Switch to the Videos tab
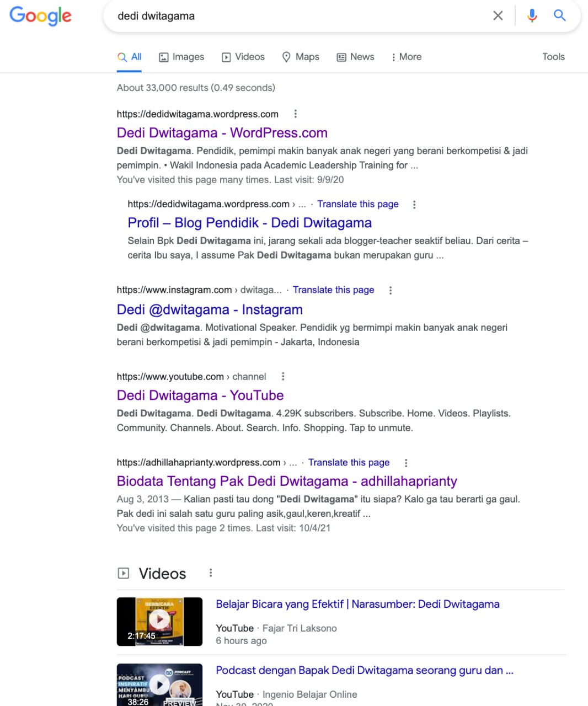This screenshot has height=706, width=588. (243, 57)
